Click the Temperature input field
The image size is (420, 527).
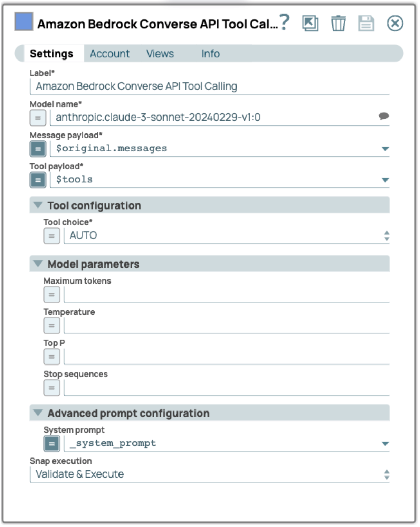click(x=226, y=326)
